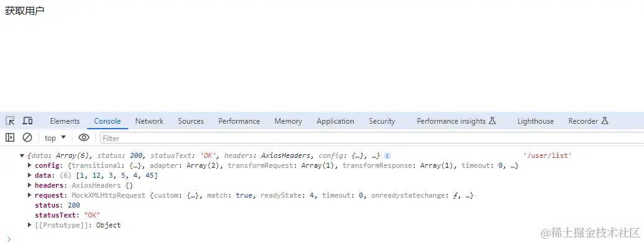
Task: Expand the headers AxiosHeaders property
Action: tap(29, 185)
